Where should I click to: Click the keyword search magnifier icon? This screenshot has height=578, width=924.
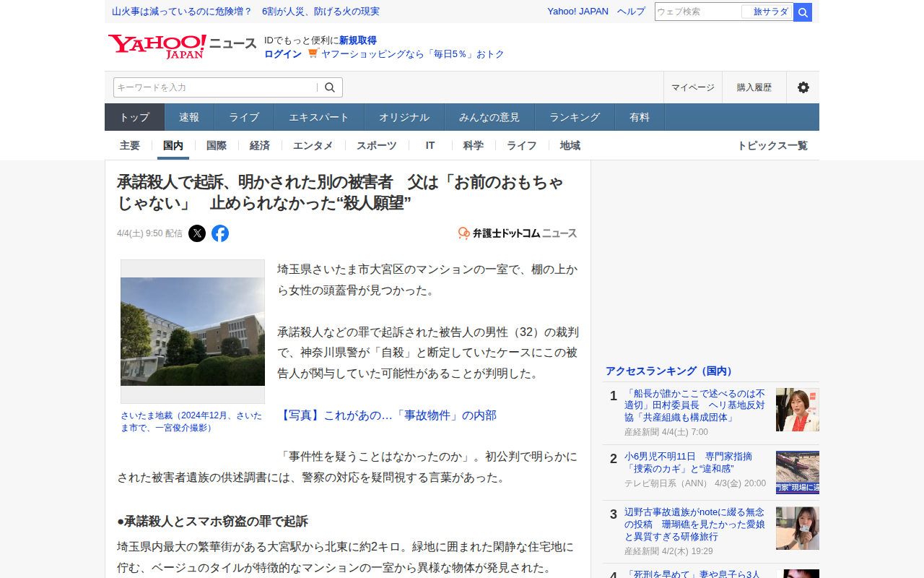330,87
